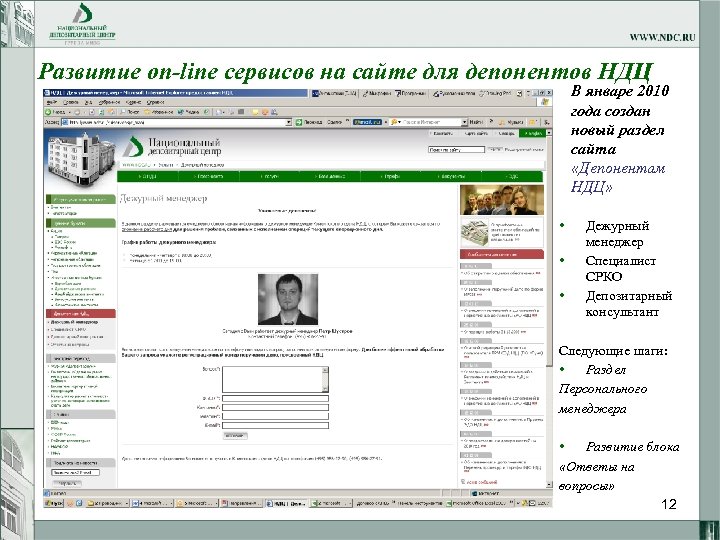Click the newsletter subscribe button in the sidebar
The image size is (720, 540).
click(x=67, y=484)
